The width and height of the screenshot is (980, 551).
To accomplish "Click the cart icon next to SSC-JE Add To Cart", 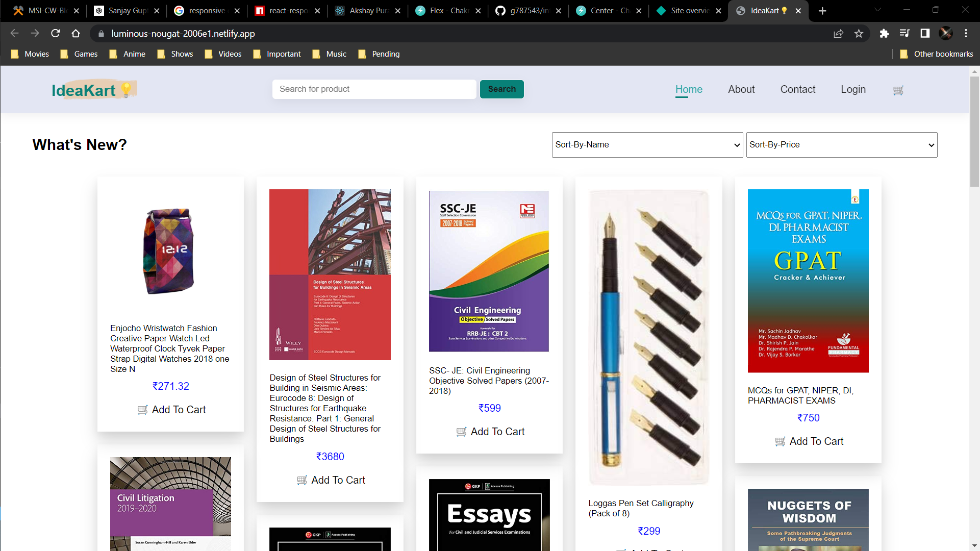I will (462, 431).
